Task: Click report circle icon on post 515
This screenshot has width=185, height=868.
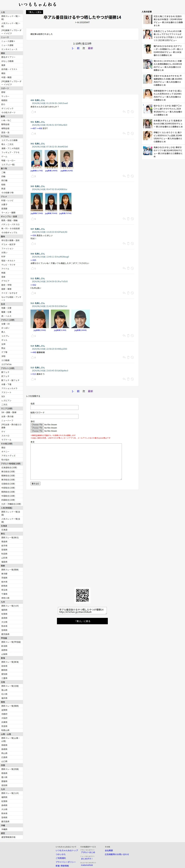Action: click(x=132, y=379)
